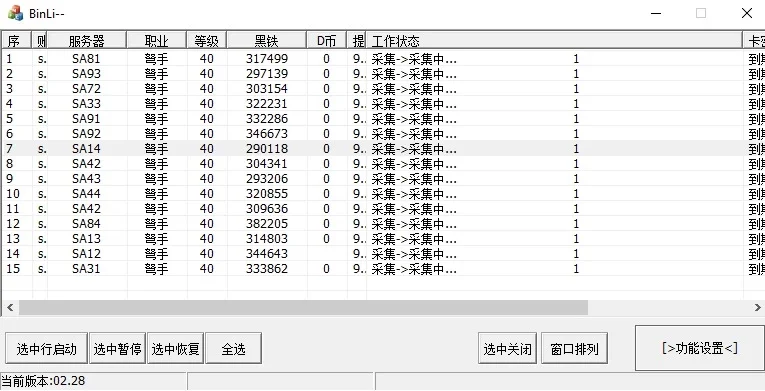Sort by the 职业 column header

(157, 41)
